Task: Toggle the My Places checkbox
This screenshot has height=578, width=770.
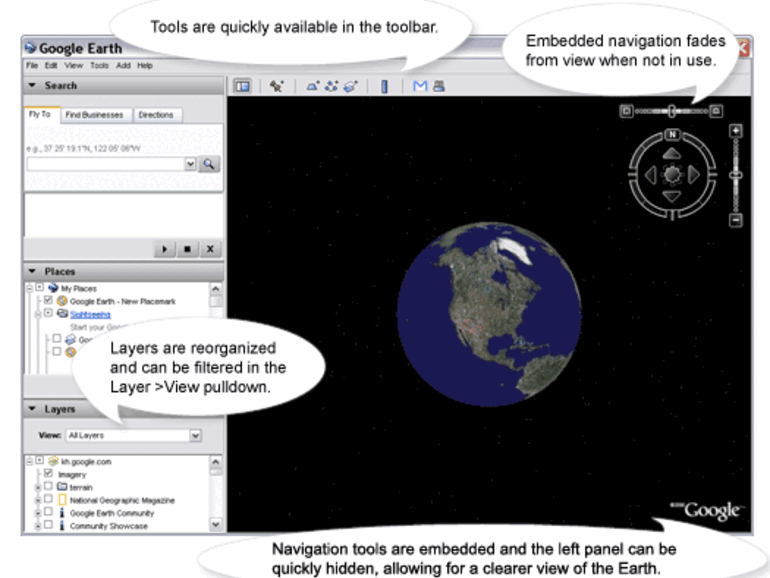Action: 40,287
